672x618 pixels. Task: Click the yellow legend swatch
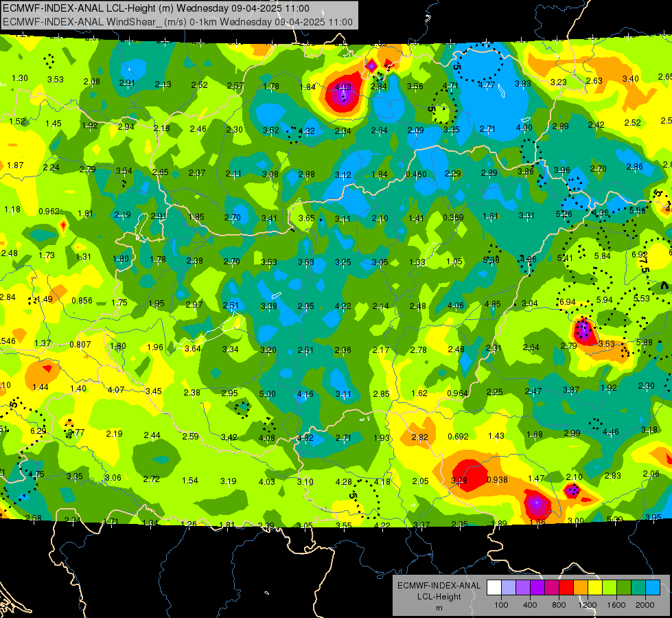click(596, 587)
